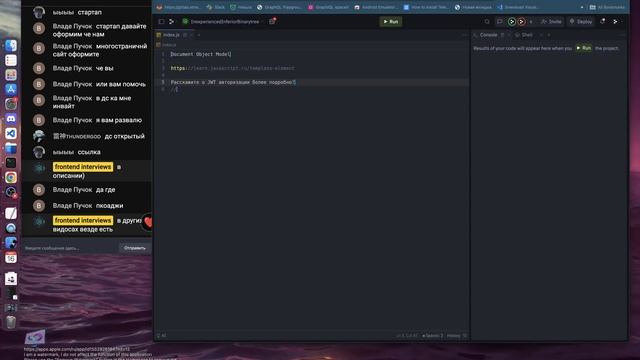Toggle the Replit sidebar panel icon
Viewport: 640px width, 360px height.
coord(162,22)
